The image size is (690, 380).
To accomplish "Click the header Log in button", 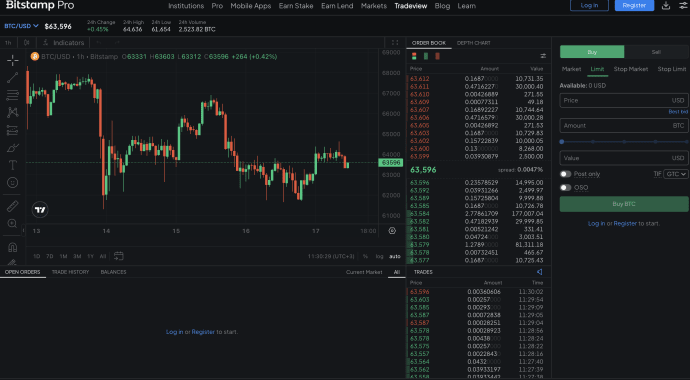I will (589, 5).
